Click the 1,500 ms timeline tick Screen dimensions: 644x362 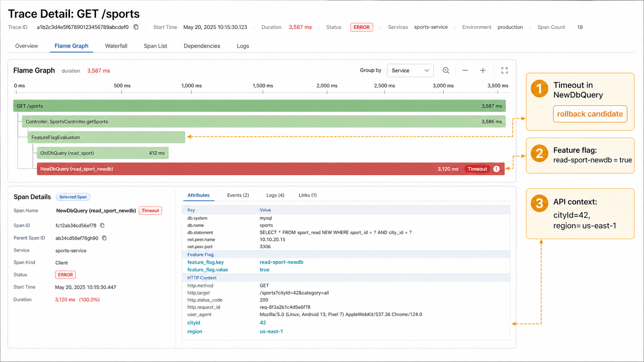[x=263, y=86]
